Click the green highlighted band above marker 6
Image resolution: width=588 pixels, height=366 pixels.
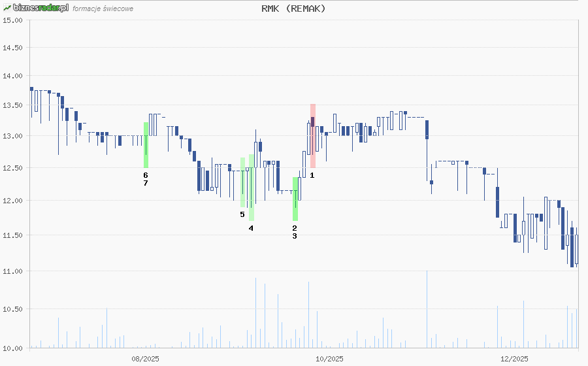click(146, 144)
